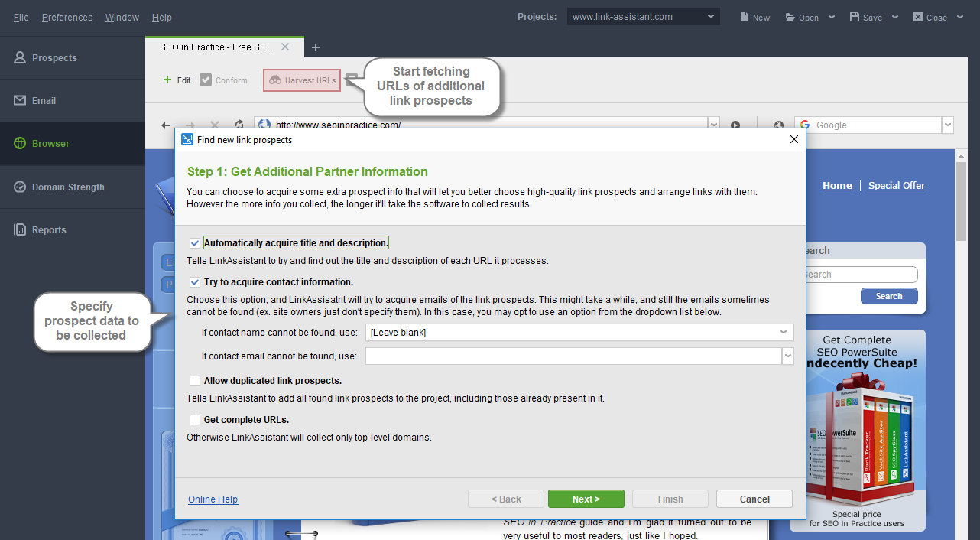Image resolution: width=980 pixels, height=540 pixels.
Task: Open the Window menu
Action: pyautogui.click(x=122, y=17)
